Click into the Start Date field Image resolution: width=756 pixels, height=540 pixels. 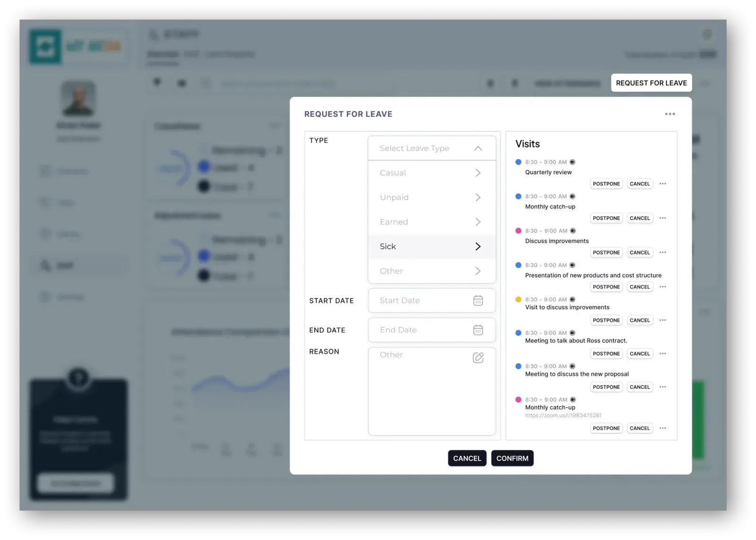431,300
